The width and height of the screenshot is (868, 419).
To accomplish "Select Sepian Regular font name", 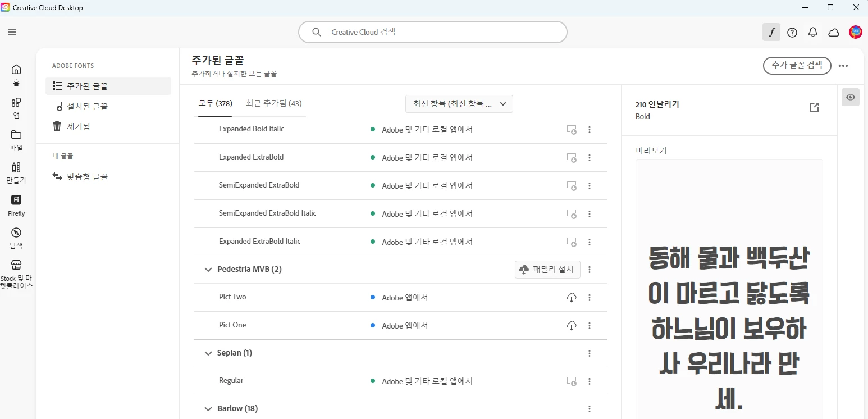I will tap(231, 380).
